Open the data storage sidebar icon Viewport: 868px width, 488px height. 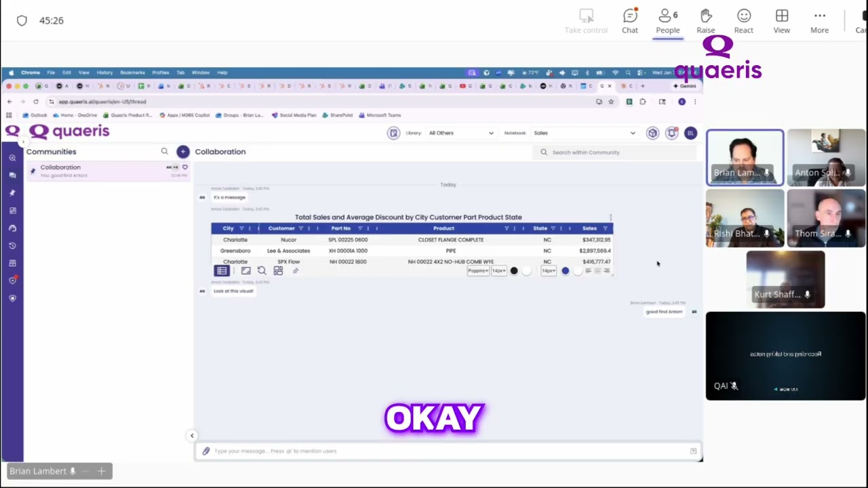click(12, 263)
